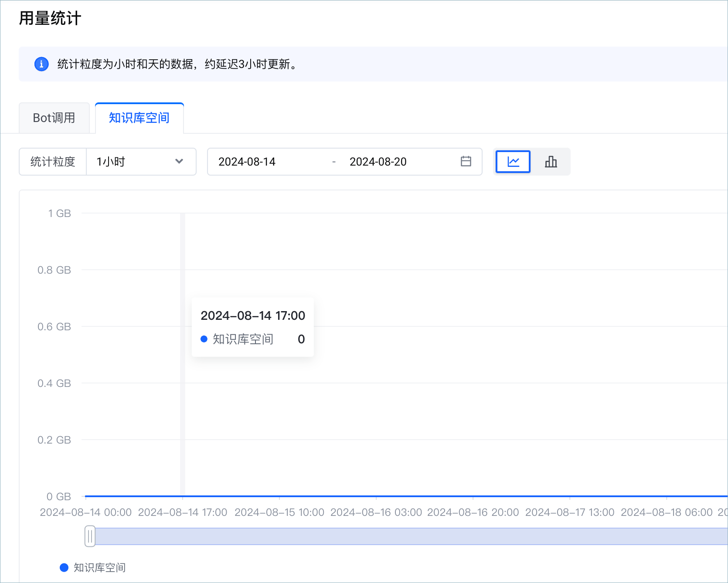Edit end date 2024-08-20
The width and height of the screenshot is (728, 583).
(x=378, y=162)
